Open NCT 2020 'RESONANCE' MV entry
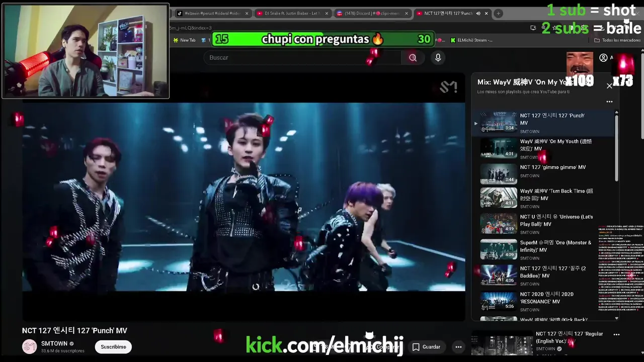Viewport: 644px width, 362px height. pos(546,301)
